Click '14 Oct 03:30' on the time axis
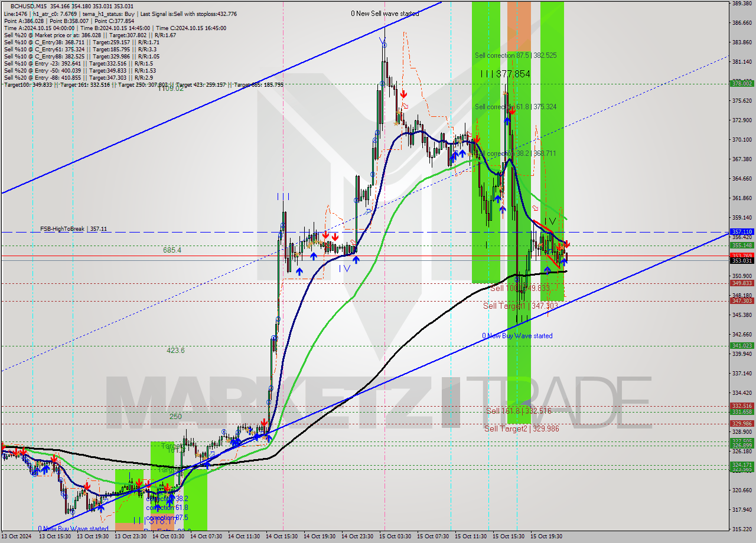Screen dimensions: 756x543 coord(168,537)
